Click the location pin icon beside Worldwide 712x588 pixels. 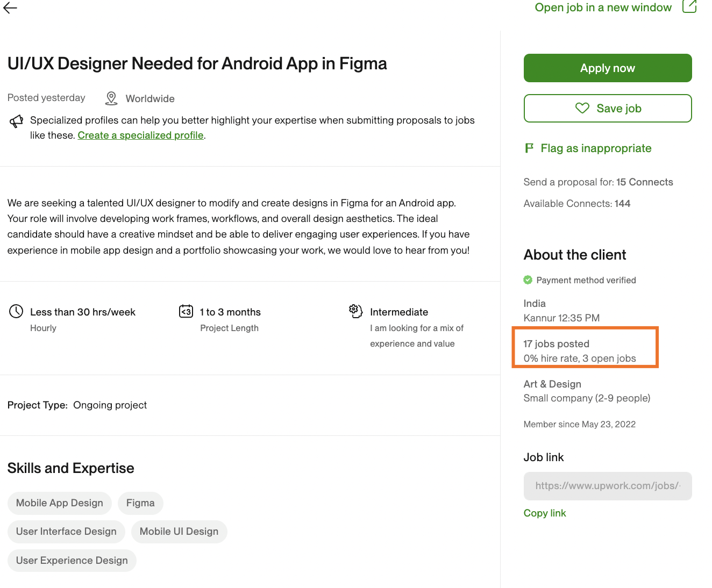pos(111,98)
